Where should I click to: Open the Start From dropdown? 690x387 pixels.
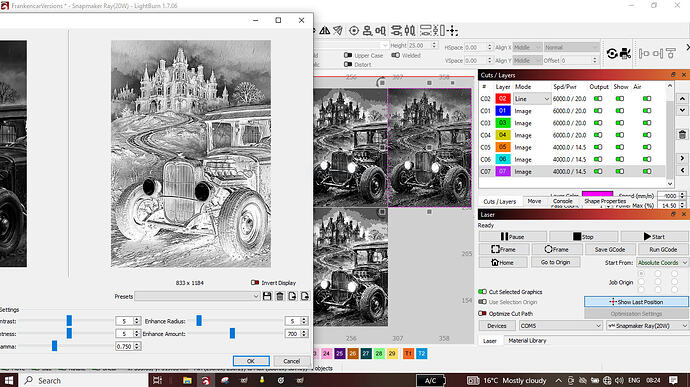(x=662, y=262)
